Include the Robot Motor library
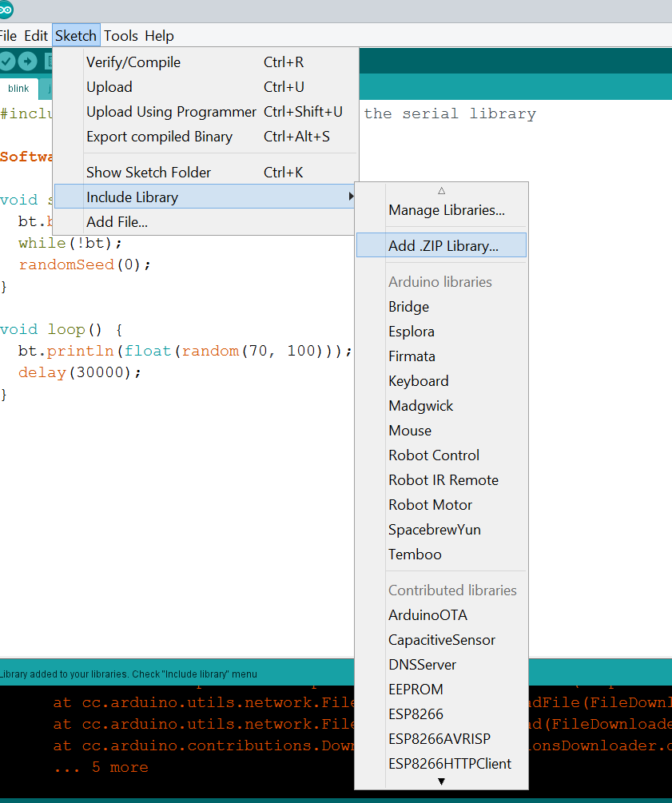Image resolution: width=672 pixels, height=803 pixels. point(442,505)
